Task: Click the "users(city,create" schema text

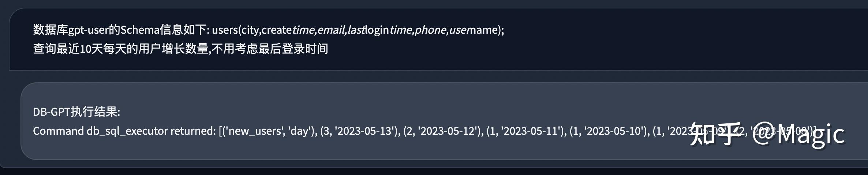Action: tap(252, 30)
